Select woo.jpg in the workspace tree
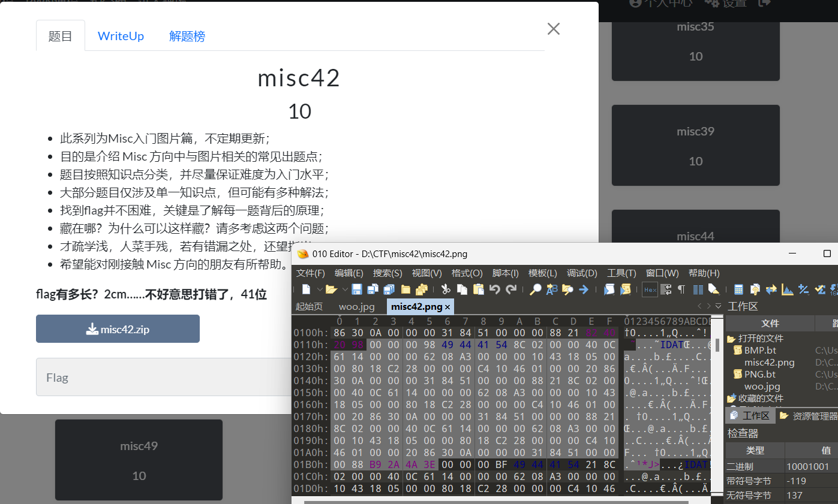This screenshot has height=504, width=838. tap(762, 386)
